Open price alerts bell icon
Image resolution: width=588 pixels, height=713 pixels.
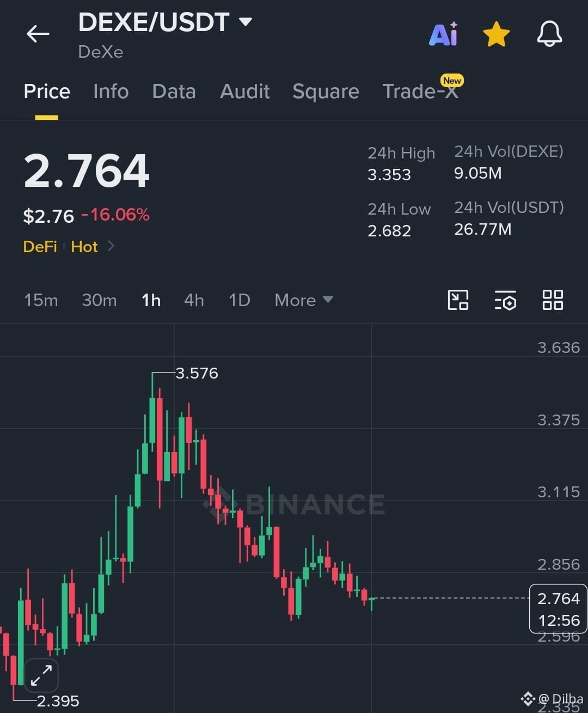click(549, 34)
